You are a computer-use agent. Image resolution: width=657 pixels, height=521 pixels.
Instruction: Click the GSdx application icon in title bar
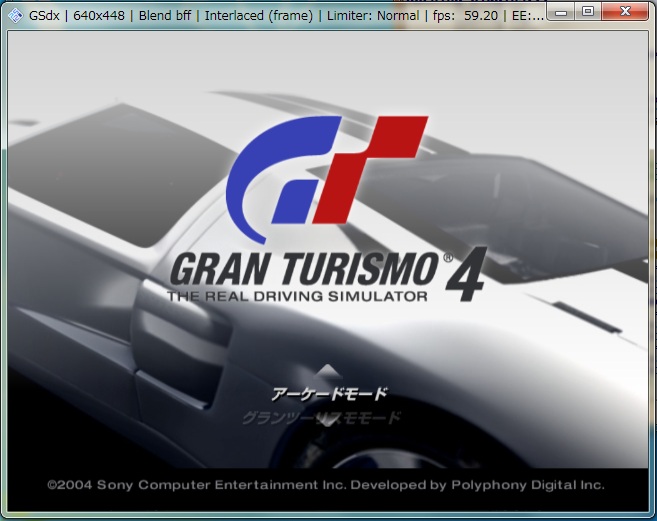pos(15,16)
